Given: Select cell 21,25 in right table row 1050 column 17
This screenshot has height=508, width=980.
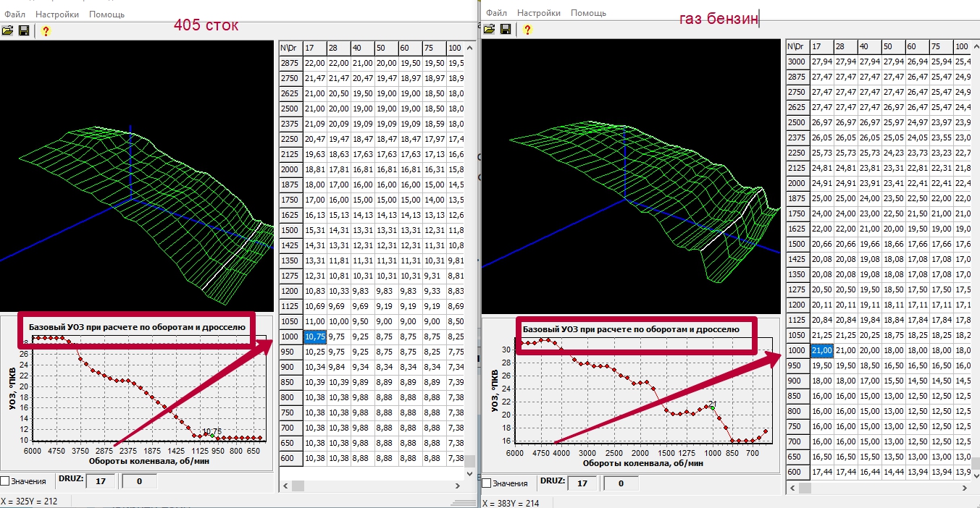Looking at the screenshot, I should 822,335.
